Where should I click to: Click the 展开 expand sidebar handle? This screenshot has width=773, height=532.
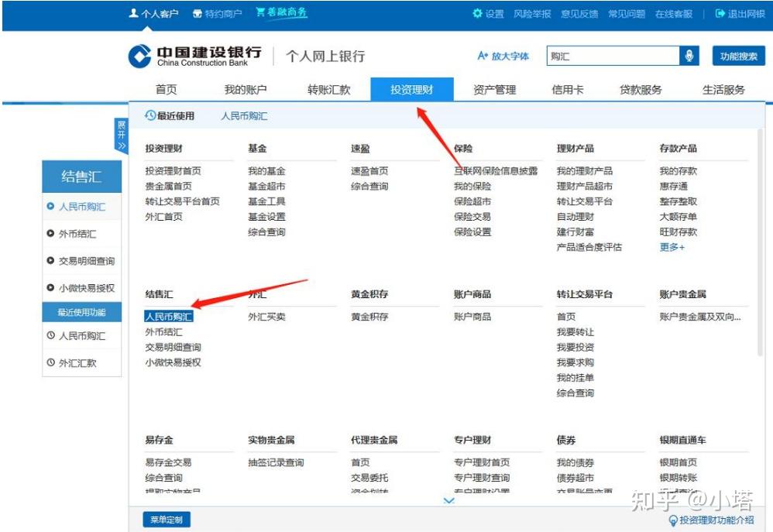(121, 136)
